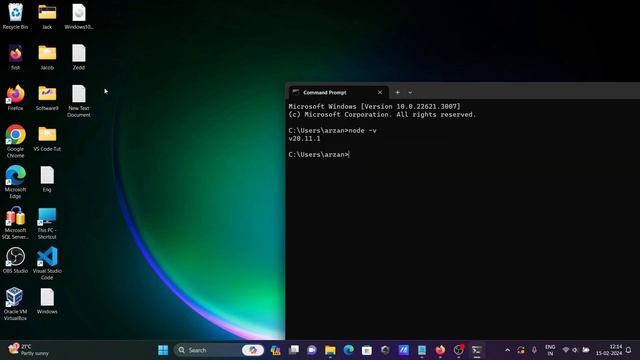Open the Software9 folder
The width and height of the screenshot is (640, 360).
click(x=47, y=98)
